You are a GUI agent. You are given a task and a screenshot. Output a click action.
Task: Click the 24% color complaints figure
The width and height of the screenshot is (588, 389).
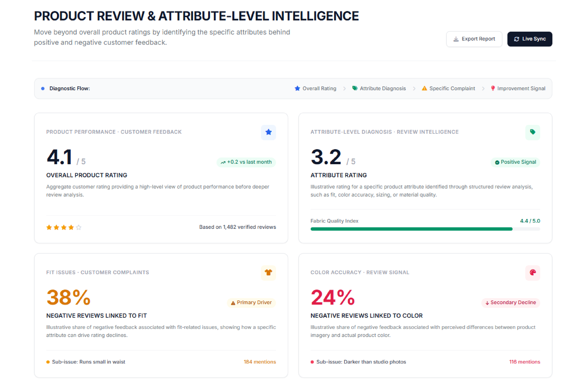pyautogui.click(x=333, y=297)
